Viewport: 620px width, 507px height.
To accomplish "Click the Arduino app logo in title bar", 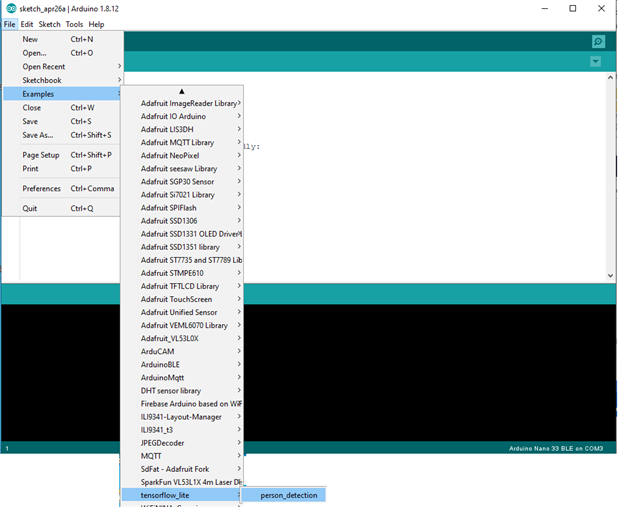I will tap(11, 8).
